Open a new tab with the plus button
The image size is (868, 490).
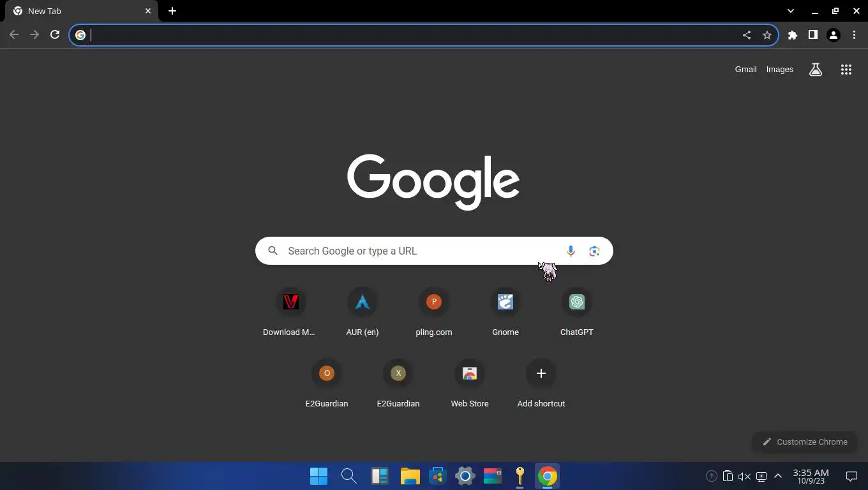(172, 11)
